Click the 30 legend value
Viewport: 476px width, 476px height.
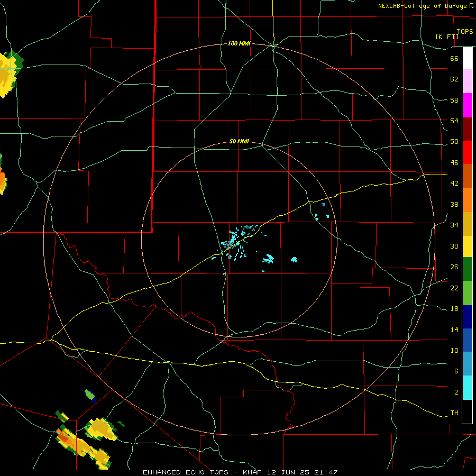tap(454, 246)
